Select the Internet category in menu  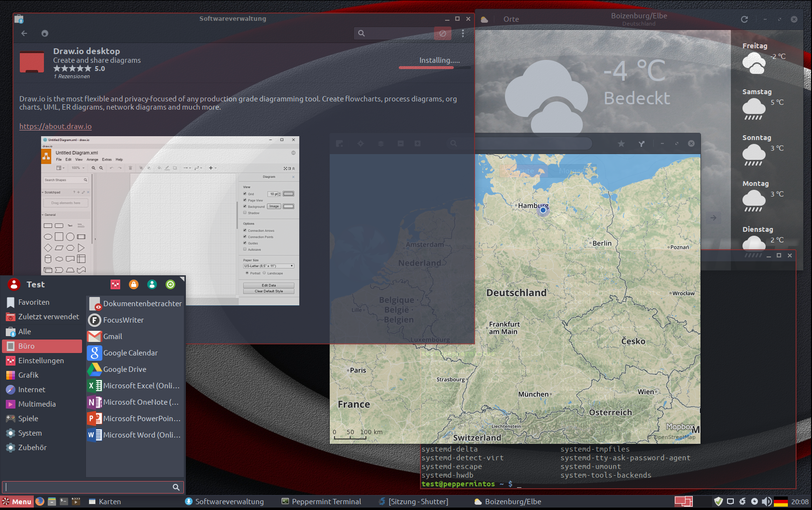tap(32, 390)
